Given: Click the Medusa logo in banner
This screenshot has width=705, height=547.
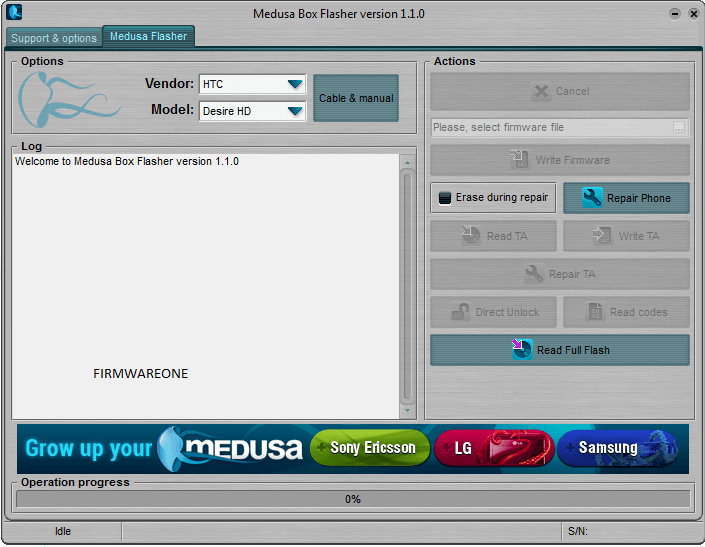Looking at the screenshot, I should (x=231, y=449).
